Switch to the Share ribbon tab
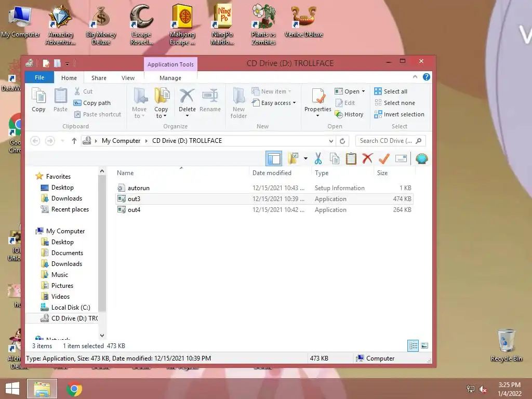 [99, 78]
